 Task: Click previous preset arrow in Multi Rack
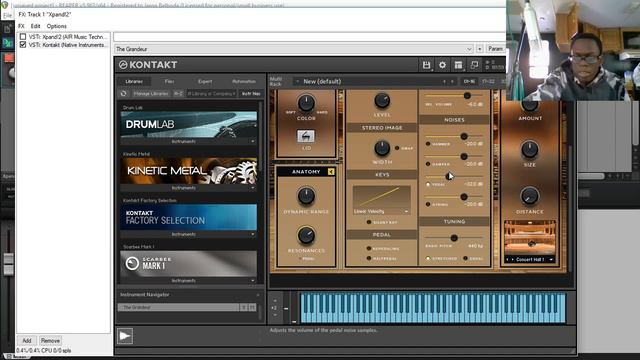pyautogui.click(x=444, y=82)
